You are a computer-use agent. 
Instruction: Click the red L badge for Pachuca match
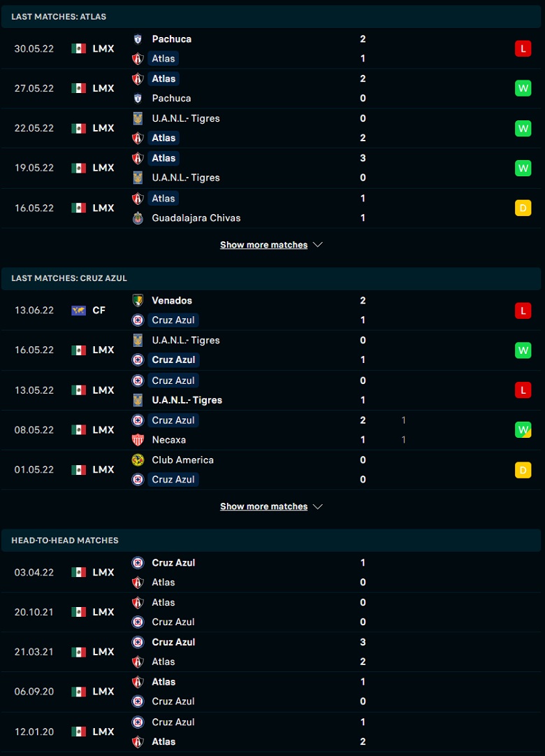point(523,49)
